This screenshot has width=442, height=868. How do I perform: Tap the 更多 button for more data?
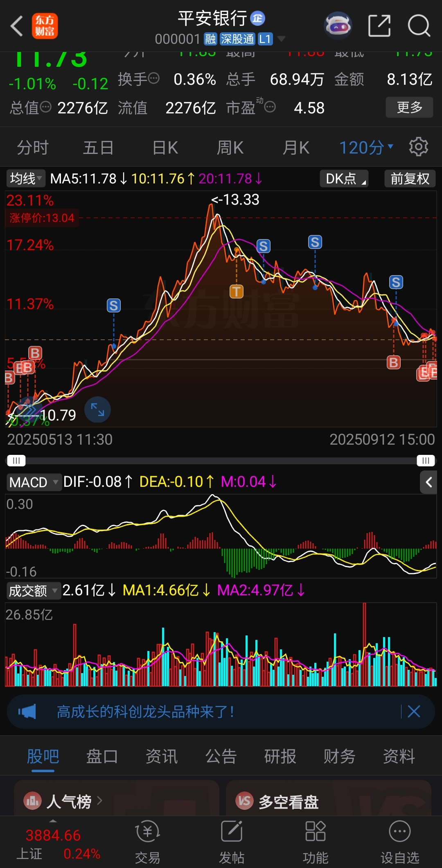pos(409,107)
